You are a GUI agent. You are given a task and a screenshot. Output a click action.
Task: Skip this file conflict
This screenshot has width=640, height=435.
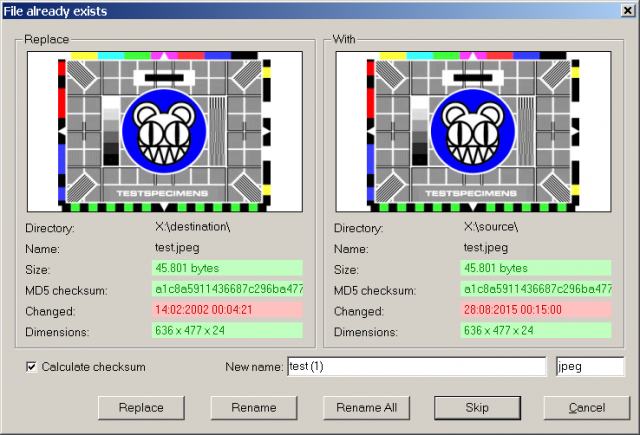(477, 408)
